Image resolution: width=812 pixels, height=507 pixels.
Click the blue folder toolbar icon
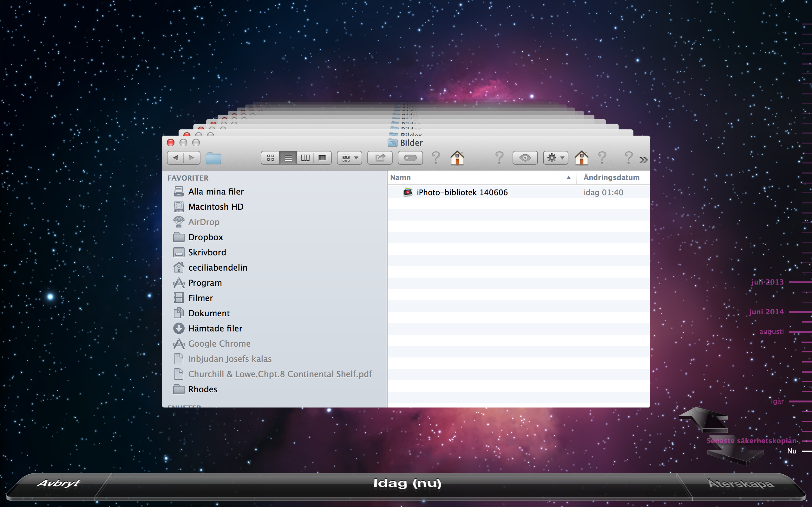[x=213, y=158]
